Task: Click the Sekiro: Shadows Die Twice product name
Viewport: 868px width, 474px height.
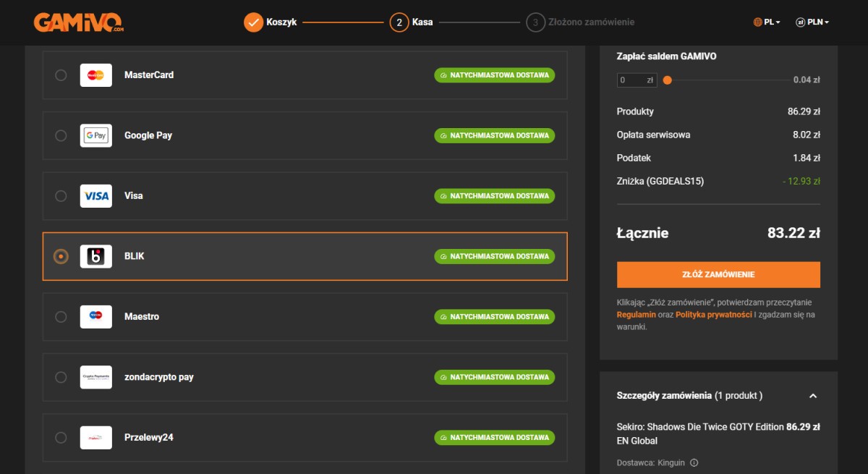Action: coord(700,433)
